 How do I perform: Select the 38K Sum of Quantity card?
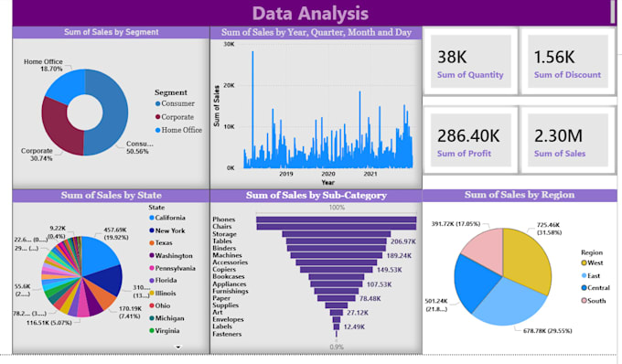point(470,61)
